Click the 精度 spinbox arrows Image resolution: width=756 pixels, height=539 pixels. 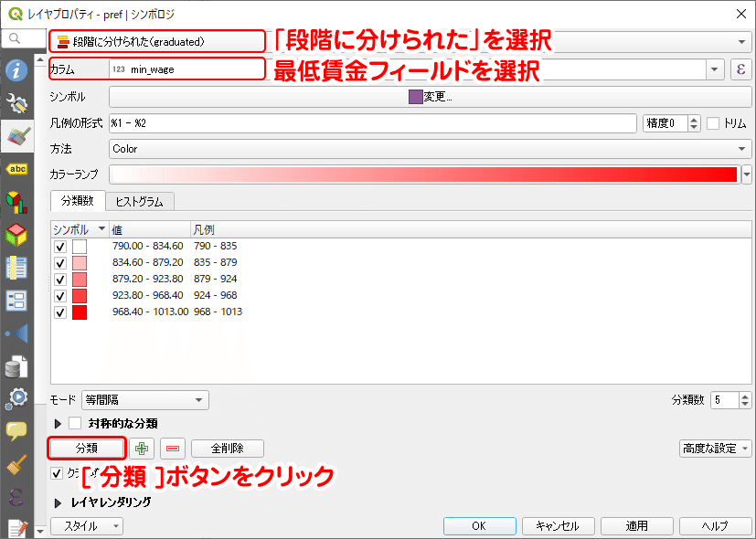tap(694, 123)
